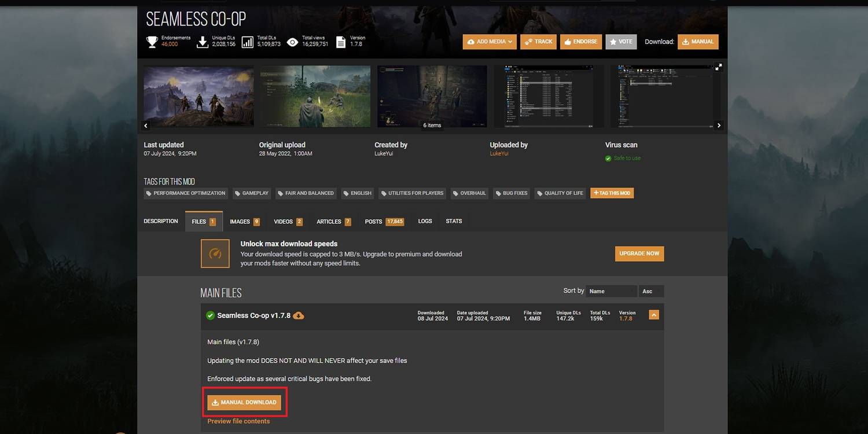Click the cloud download icon beside Seamless Co-op v1.7.8
868x434 pixels.
click(x=299, y=315)
